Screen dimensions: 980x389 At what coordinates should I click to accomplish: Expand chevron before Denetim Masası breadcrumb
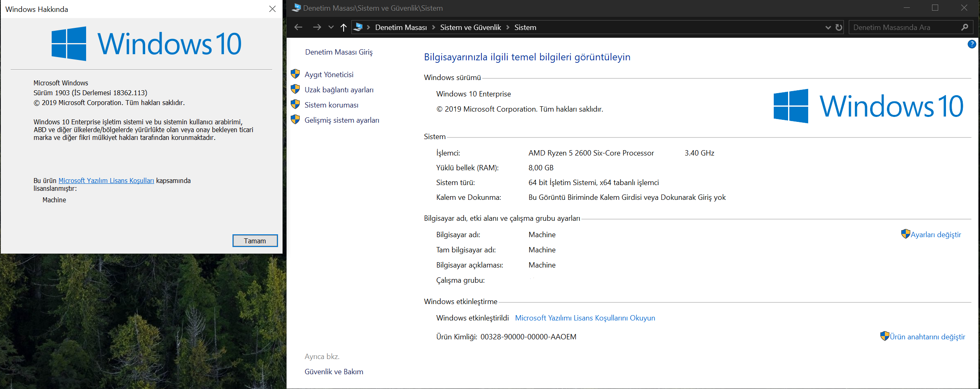tap(369, 27)
